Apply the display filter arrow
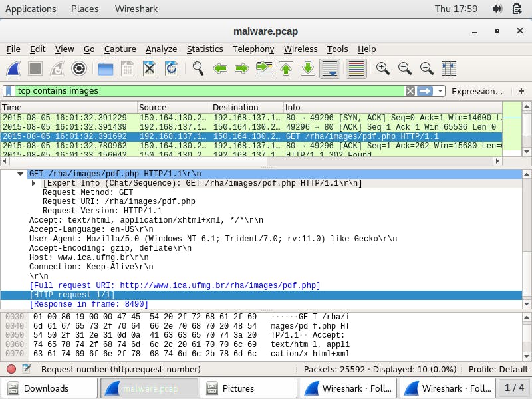 point(425,91)
